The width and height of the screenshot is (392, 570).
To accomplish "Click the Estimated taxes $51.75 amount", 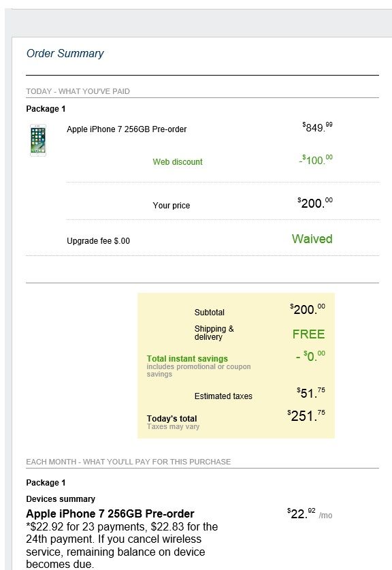I will (310, 393).
